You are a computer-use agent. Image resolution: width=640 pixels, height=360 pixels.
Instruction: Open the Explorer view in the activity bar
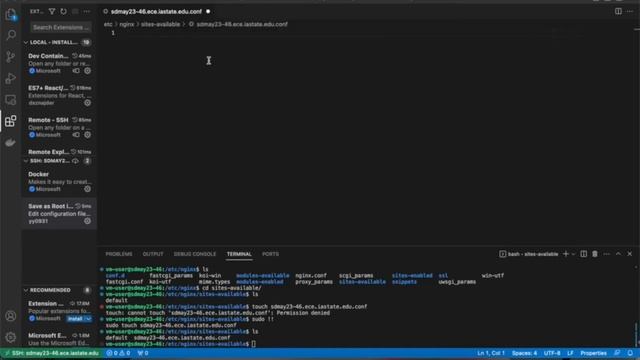(x=11, y=15)
